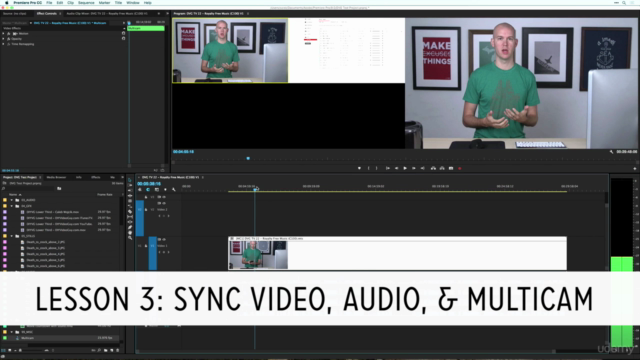
Task: Toggle Snap in the timeline header
Action: [148, 189]
